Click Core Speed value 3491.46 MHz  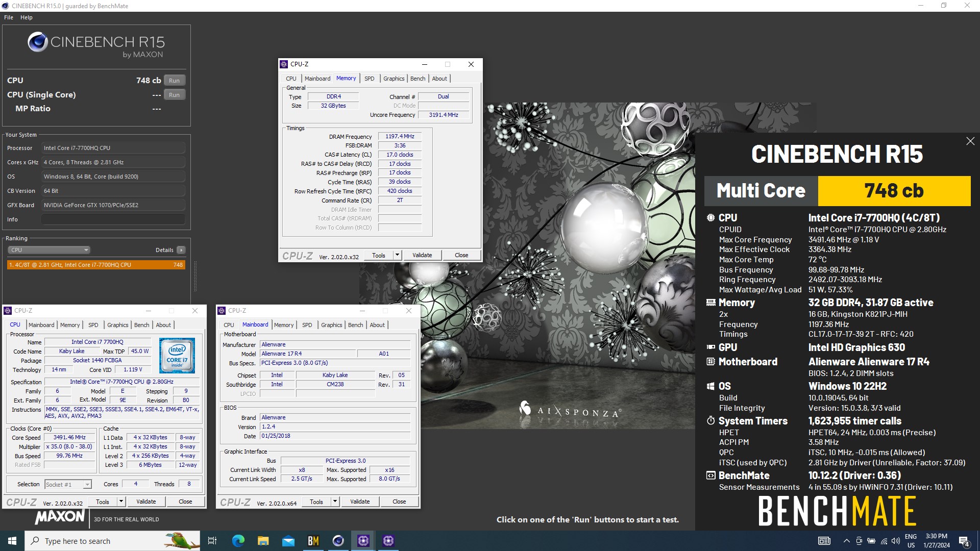69,437
